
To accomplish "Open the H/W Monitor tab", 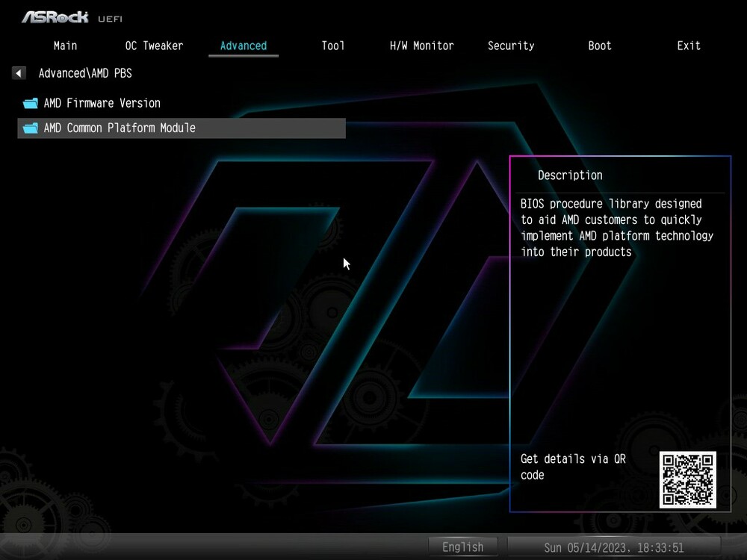I will coord(421,46).
